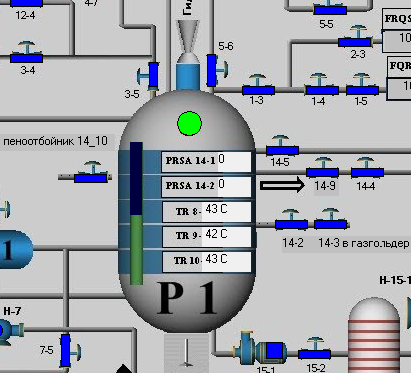Select valve 3-4 on the left pipe

tap(26, 53)
